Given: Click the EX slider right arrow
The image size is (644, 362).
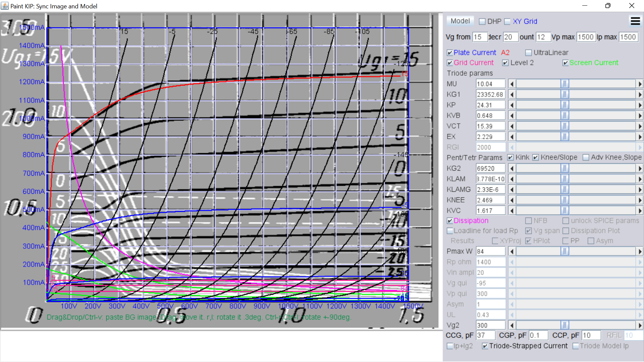Looking at the screenshot, I should point(640,137).
